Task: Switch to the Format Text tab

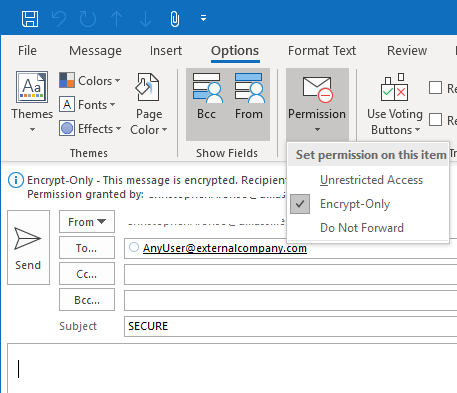Action: pyautogui.click(x=322, y=51)
